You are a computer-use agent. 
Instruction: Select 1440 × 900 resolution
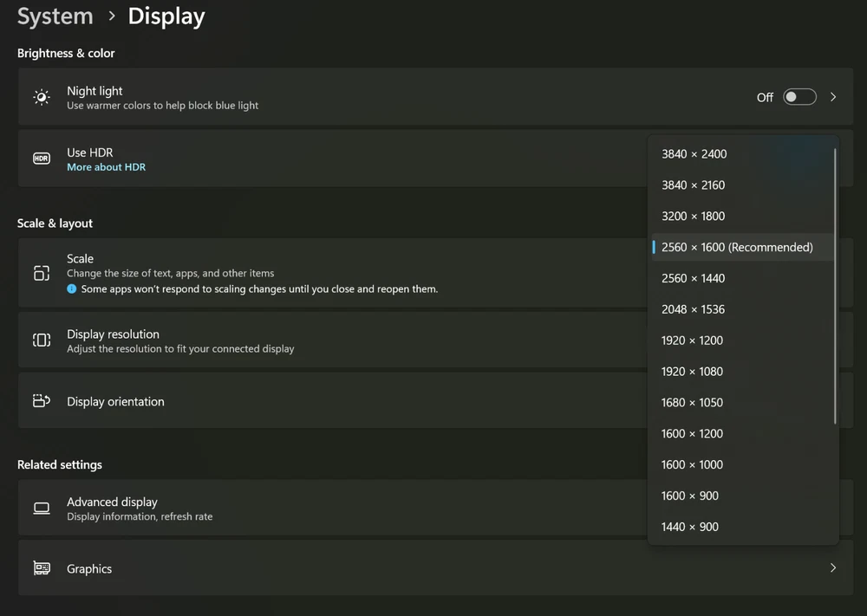(689, 527)
